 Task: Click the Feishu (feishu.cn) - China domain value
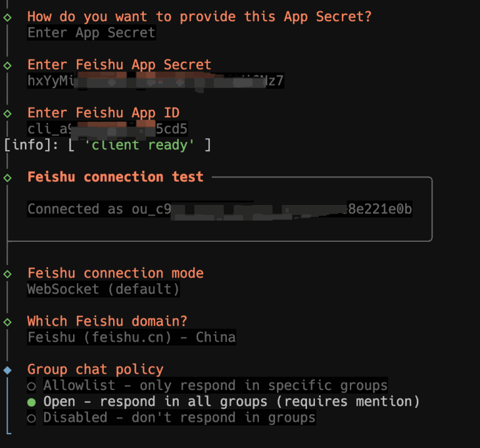pos(131,337)
